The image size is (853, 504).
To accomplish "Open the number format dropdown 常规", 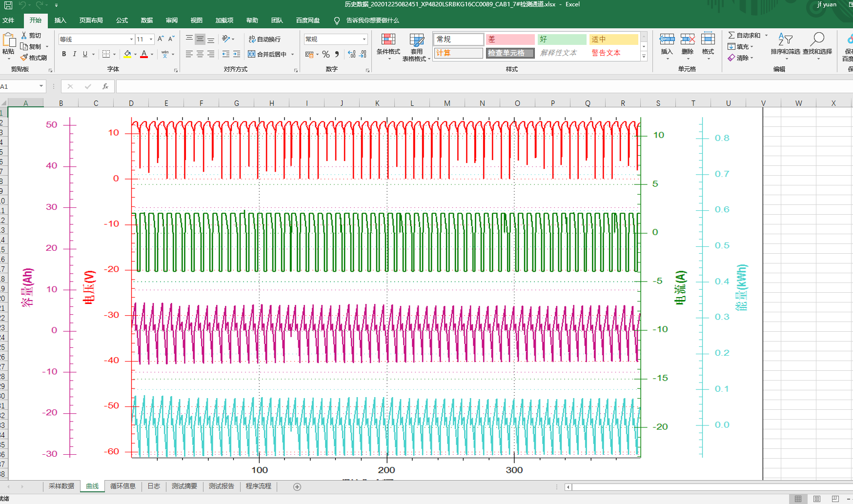I will point(364,39).
